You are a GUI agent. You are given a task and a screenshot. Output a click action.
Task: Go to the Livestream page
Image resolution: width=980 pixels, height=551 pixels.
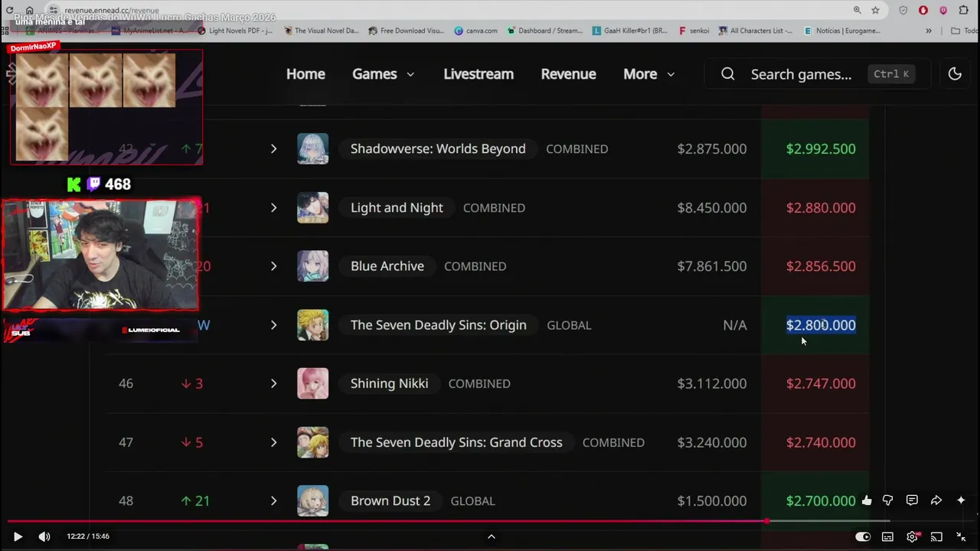(479, 74)
